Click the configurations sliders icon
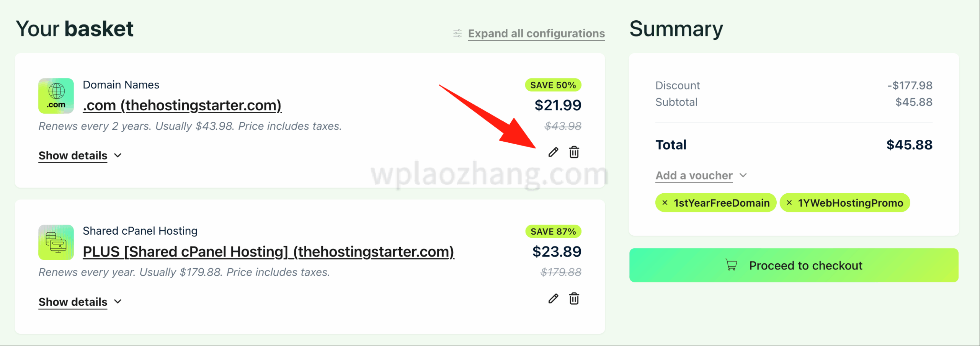 [x=457, y=33]
